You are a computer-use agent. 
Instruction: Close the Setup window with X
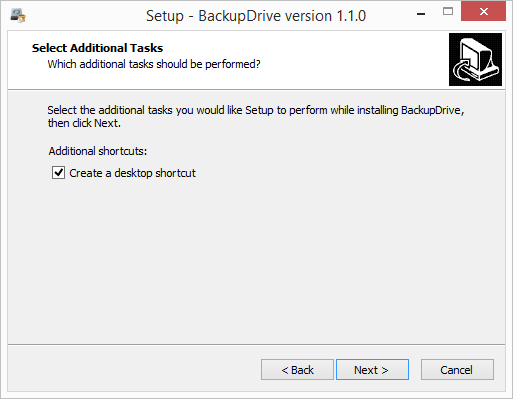click(x=483, y=12)
